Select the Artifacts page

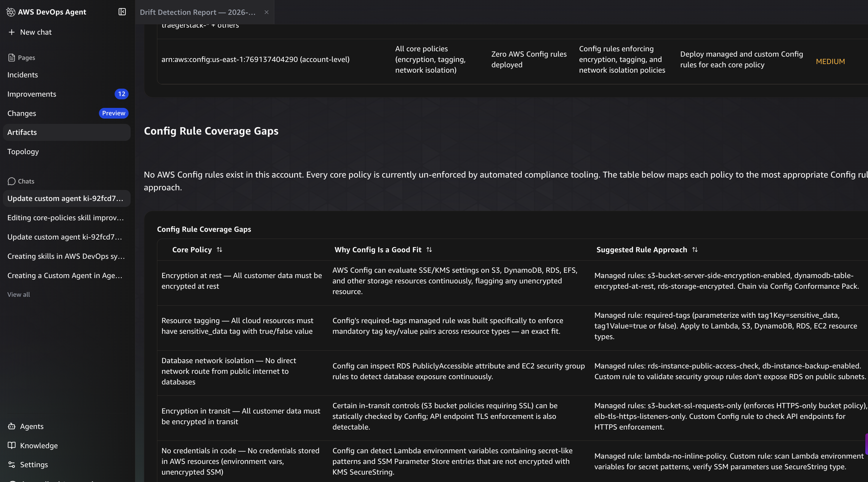[67, 133]
